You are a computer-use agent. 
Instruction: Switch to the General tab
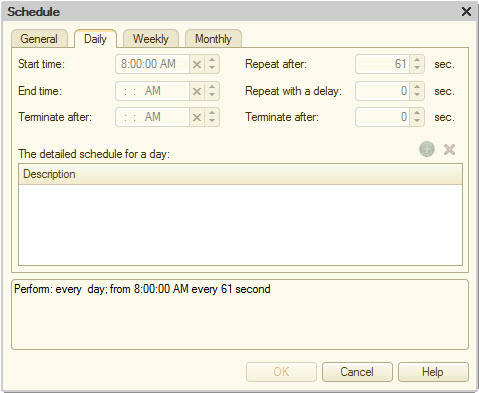(x=39, y=39)
